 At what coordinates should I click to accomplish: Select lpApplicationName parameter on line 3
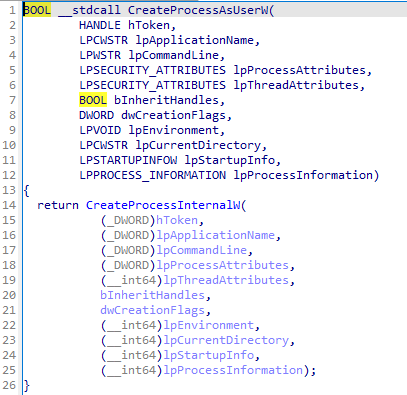click(x=194, y=40)
